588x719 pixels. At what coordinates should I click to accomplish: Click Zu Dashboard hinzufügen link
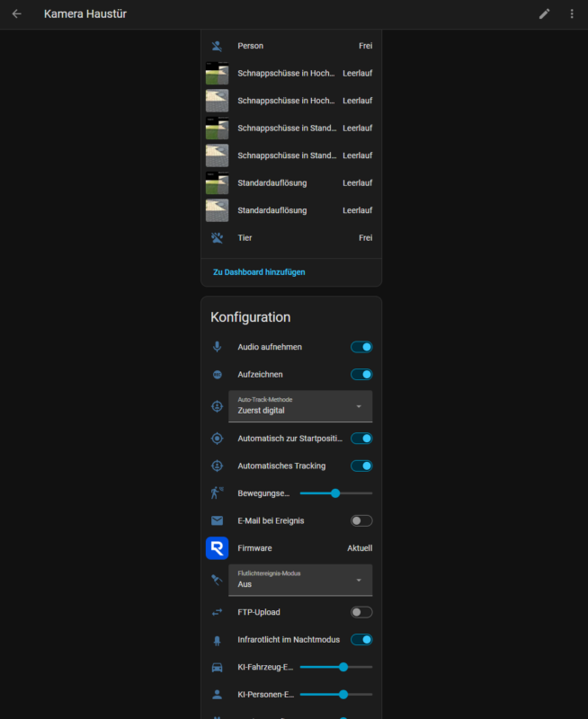tap(259, 272)
